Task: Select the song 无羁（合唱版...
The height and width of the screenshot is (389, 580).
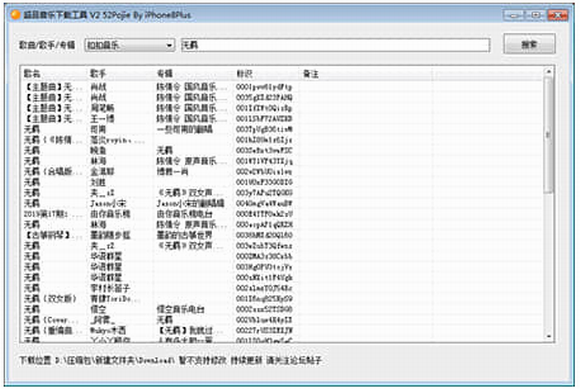Action: pyautogui.click(x=53, y=172)
